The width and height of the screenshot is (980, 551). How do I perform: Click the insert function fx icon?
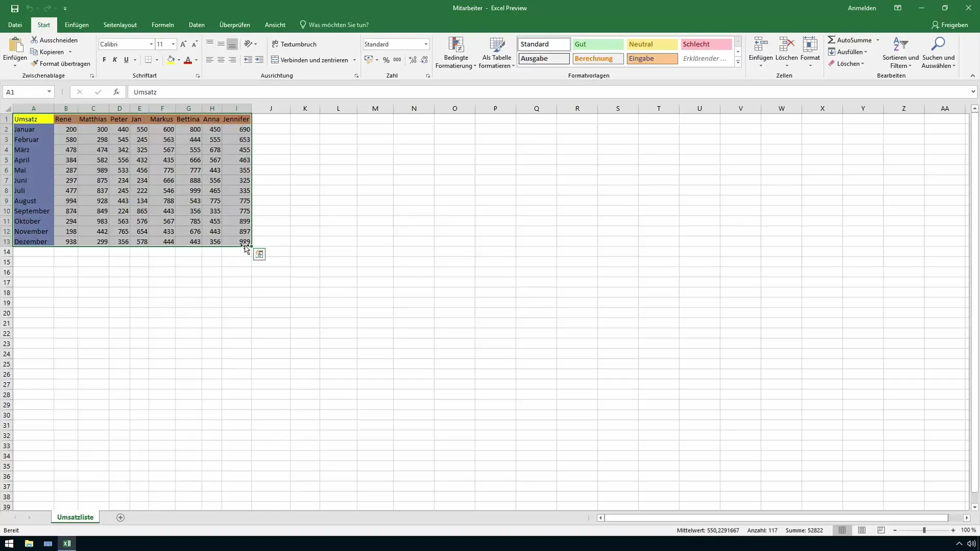click(116, 92)
